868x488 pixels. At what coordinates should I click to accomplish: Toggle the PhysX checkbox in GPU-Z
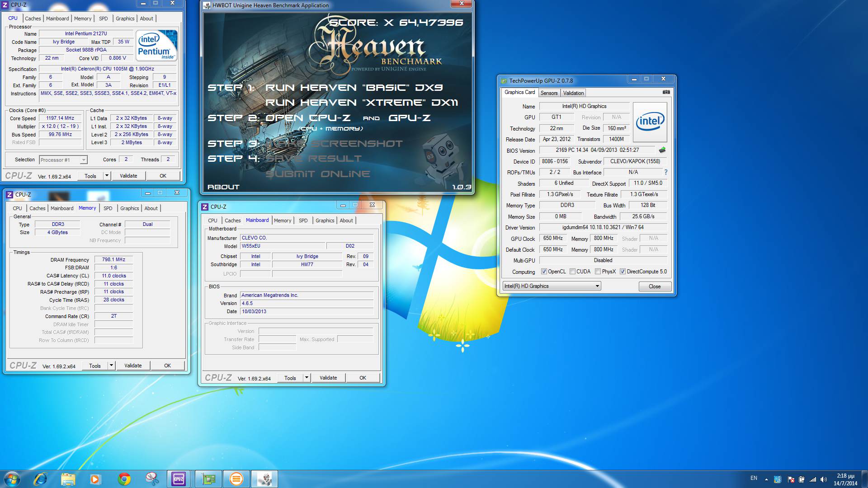pyautogui.click(x=598, y=272)
